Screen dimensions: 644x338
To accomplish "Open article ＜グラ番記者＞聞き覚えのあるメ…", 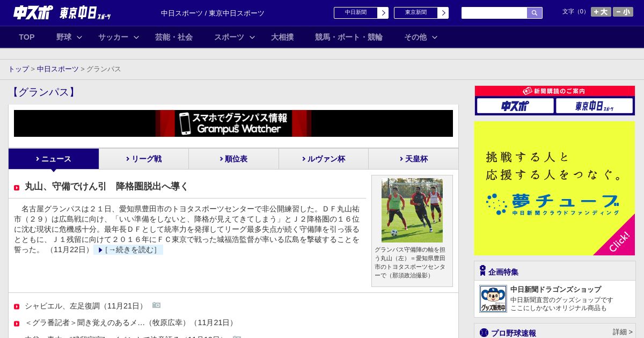I will click(130, 322).
